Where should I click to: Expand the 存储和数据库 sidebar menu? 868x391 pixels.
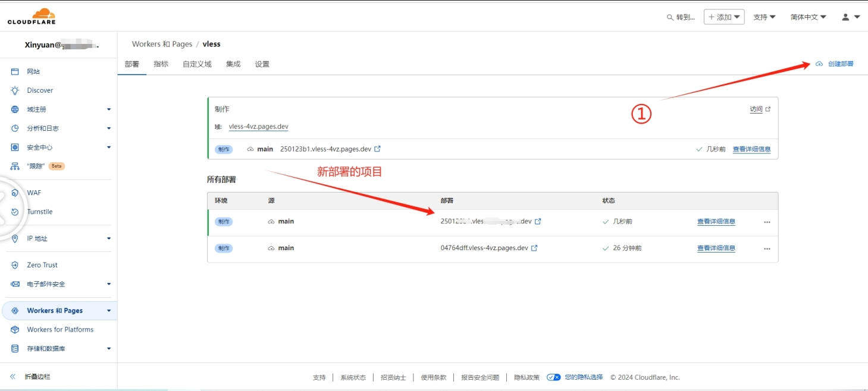(108, 349)
